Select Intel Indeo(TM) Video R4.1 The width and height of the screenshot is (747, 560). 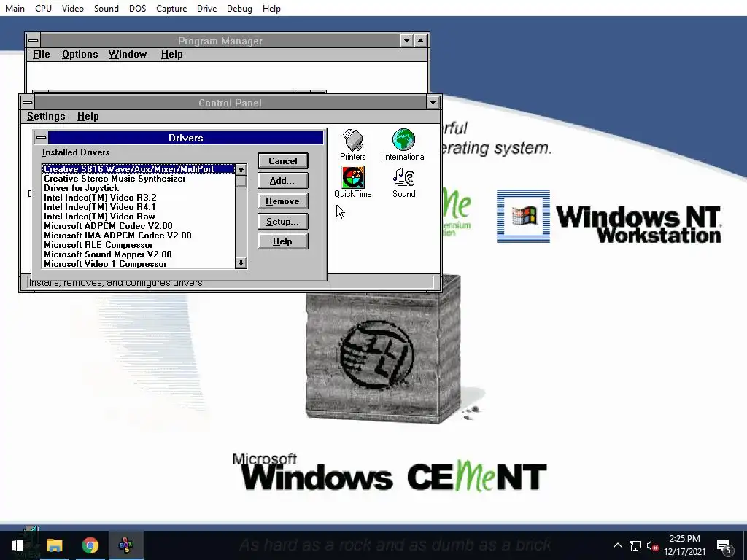(139, 207)
